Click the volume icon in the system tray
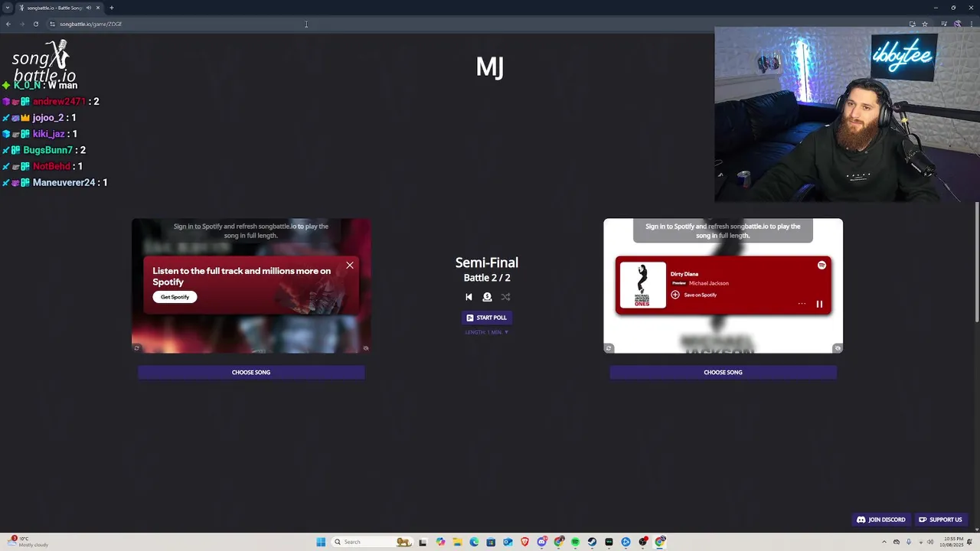The image size is (980, 551). point(930,542)
